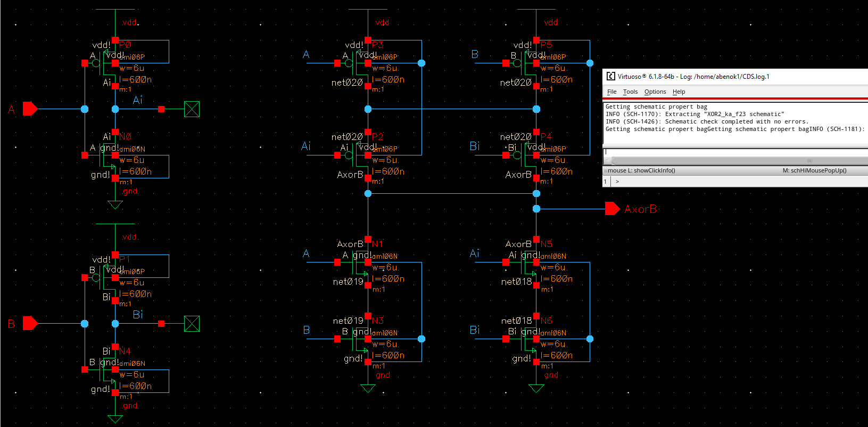Select vdd symbol above transistor P3
This screenshot has width=868, height=427.
[368, 10]
